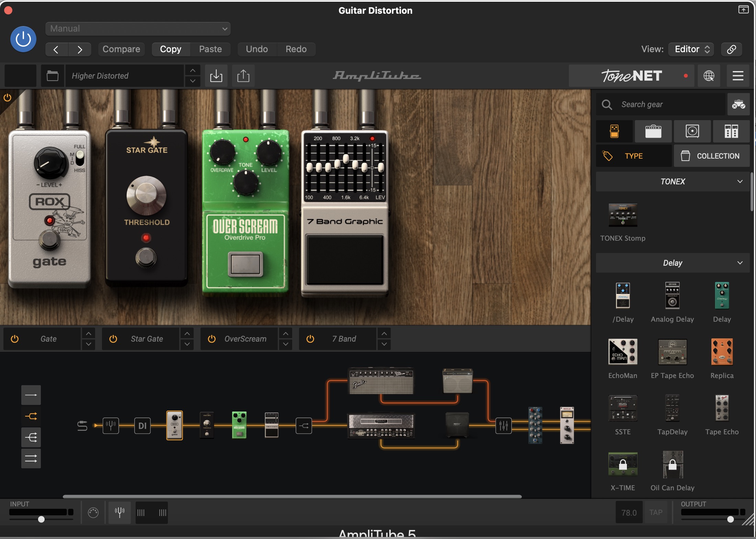
Task: Click Star Gate slot down arrow
Action: click(187, 344)
